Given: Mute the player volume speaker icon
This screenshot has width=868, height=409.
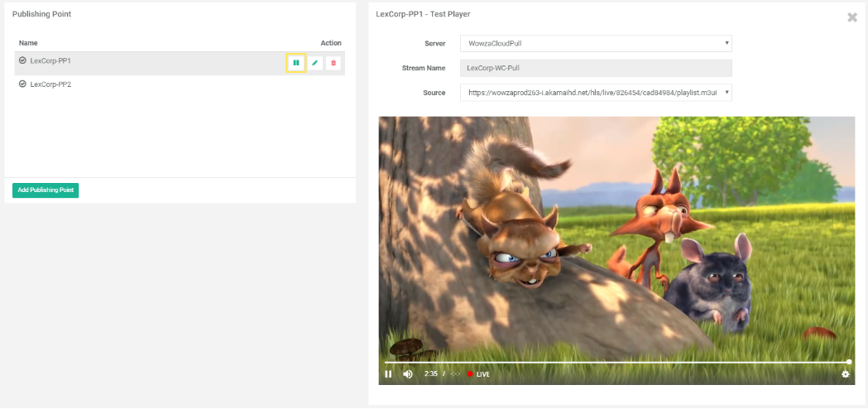Looking at the screenshot, I should tap(408, 374).
